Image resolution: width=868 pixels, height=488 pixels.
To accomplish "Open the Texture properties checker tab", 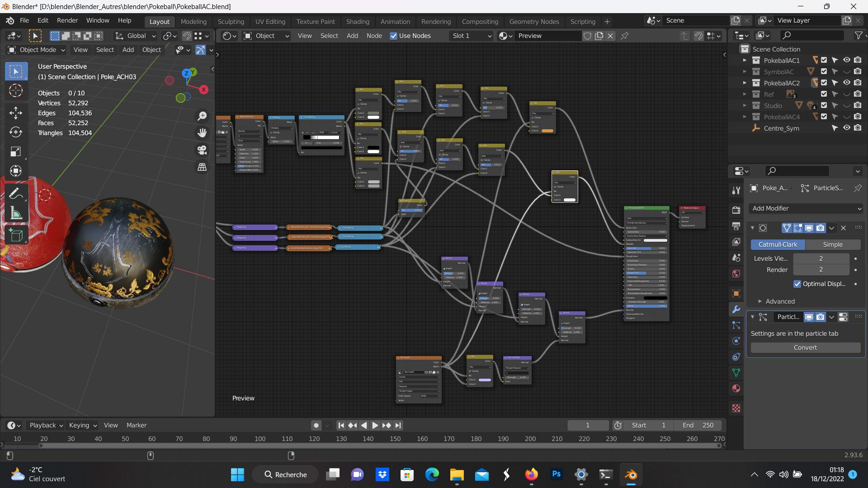I will 736,408.
